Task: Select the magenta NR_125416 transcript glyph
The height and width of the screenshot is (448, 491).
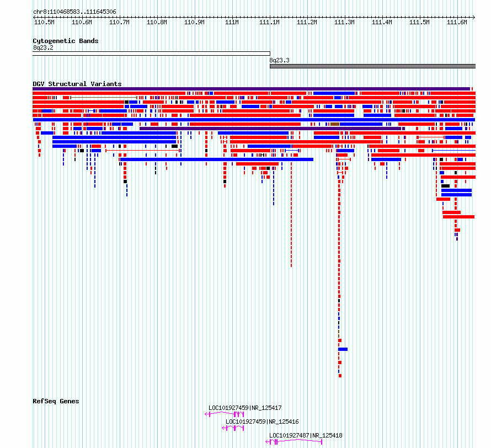Action: pos(233,428)
